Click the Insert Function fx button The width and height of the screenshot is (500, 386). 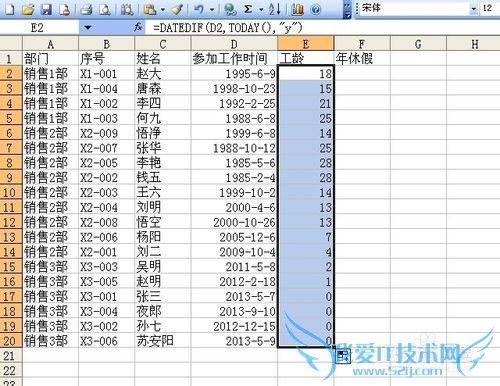point(138,27)
